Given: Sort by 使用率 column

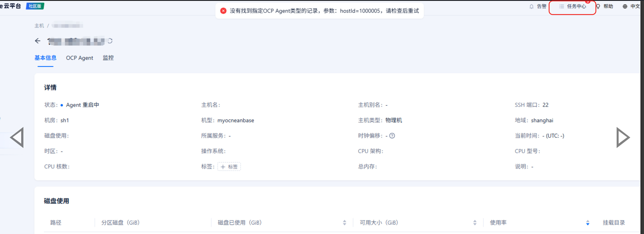Looking at the screenshot, I should point(588,223).
